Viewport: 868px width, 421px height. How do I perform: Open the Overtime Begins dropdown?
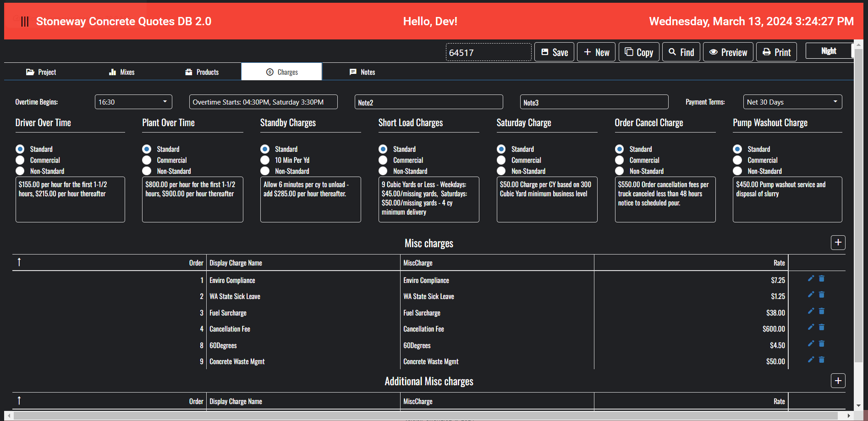tap(133, 102)
